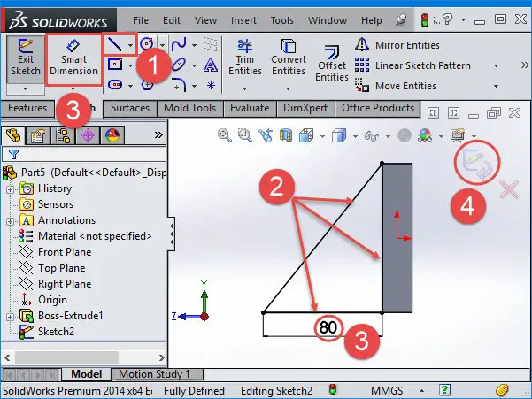Click the Offset Entities tool
The image size is (532, 399).
(332, 63)
